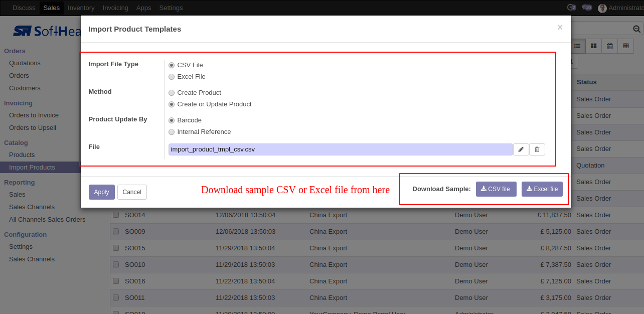Go to Quotations in sidebar
The width and height of the screenshot is (644, 314).
click(25, 63)
